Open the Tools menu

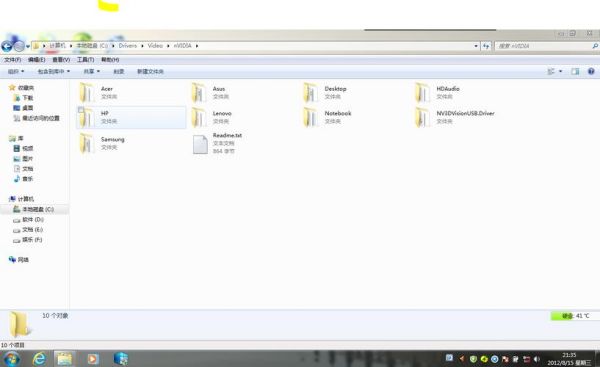pos(85,60)
